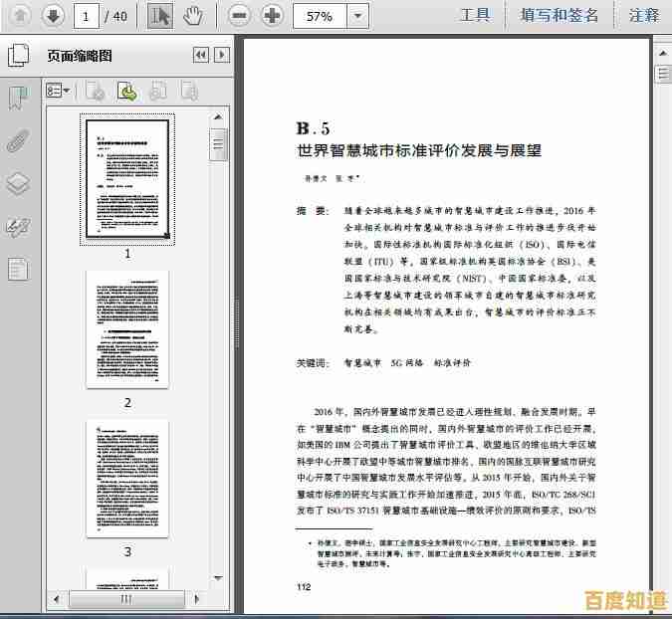Viewport: 672px width, 619px height.
Task: Click the thumbnail panel scroll up arrow
Action: [219, 117]
